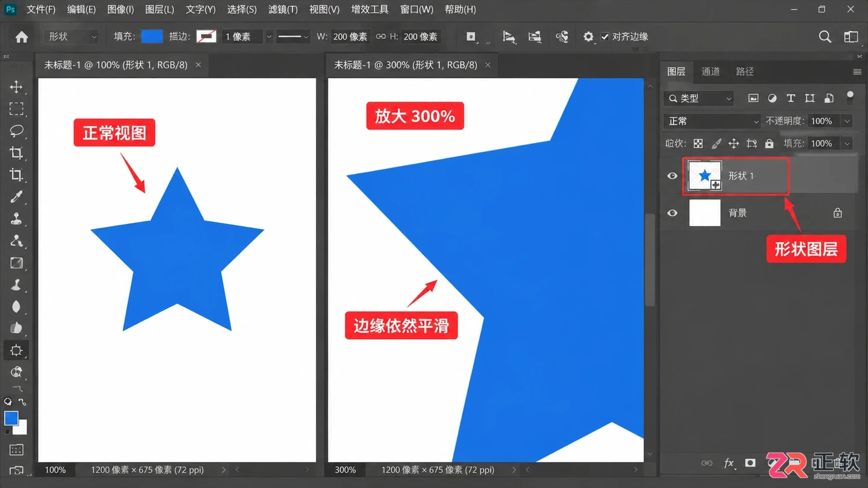Click the W width field
The height and width of the screenshot is (488, 868).
[350, 37]
